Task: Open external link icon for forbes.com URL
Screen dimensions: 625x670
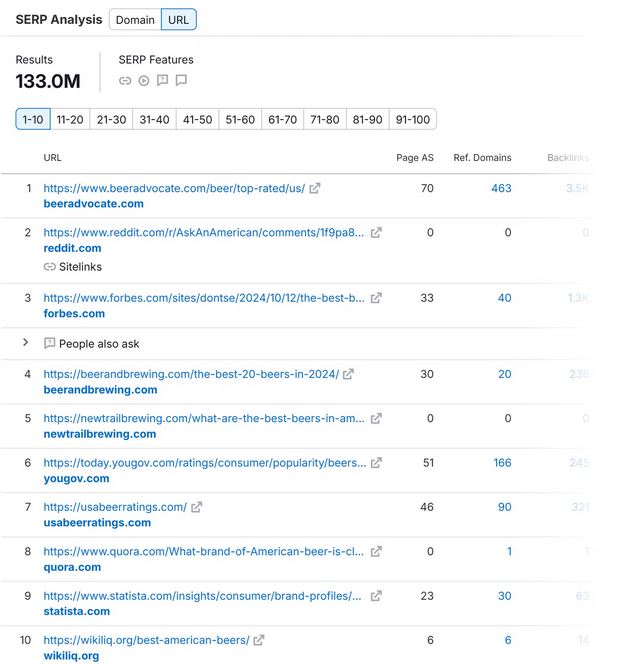Action: pos(376,298)
